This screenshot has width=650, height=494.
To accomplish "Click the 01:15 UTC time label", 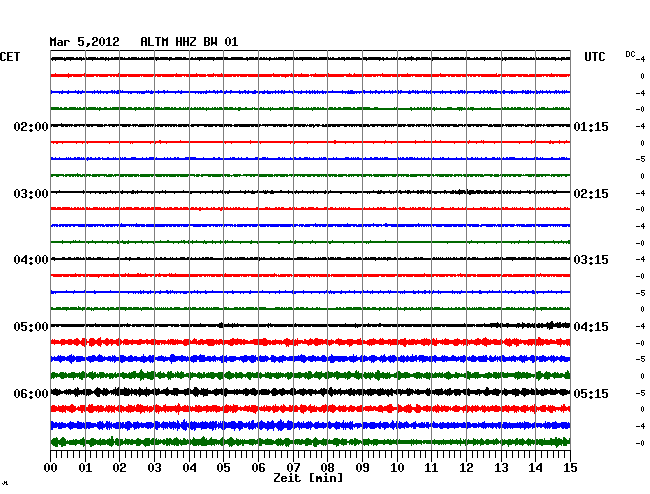I will [x=591, y=126].
